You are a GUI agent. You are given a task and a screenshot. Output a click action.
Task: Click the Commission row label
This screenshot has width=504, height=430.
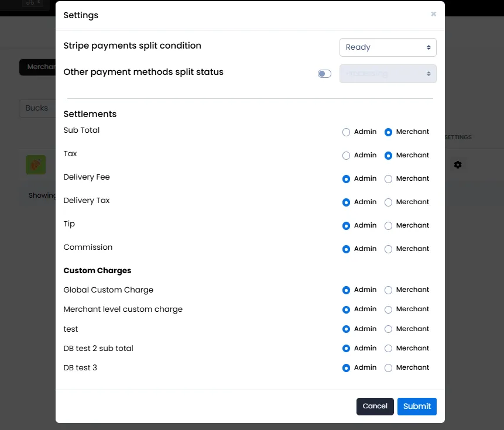(88, 247)
